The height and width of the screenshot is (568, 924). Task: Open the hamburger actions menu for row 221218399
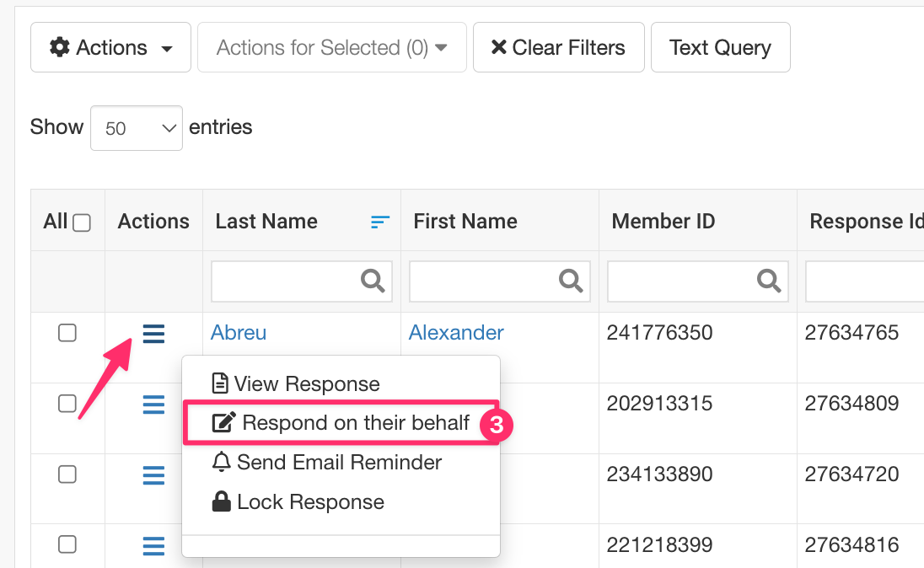pyautogui.click(x=153, y=546)
